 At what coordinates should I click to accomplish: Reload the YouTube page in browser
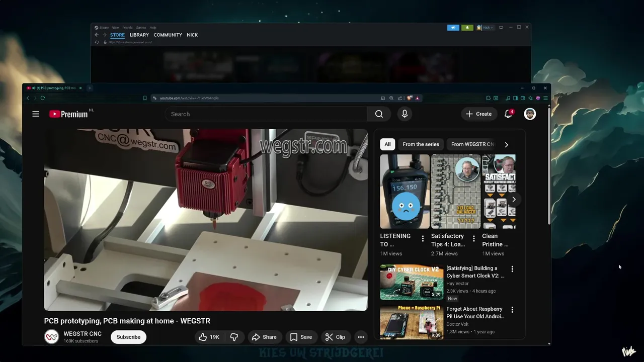(x=43, y=98)
